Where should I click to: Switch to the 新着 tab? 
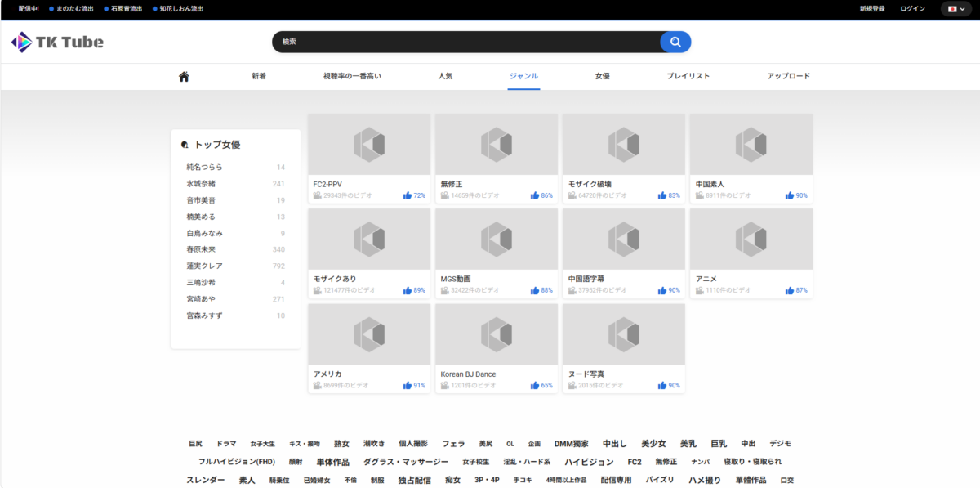259,76
